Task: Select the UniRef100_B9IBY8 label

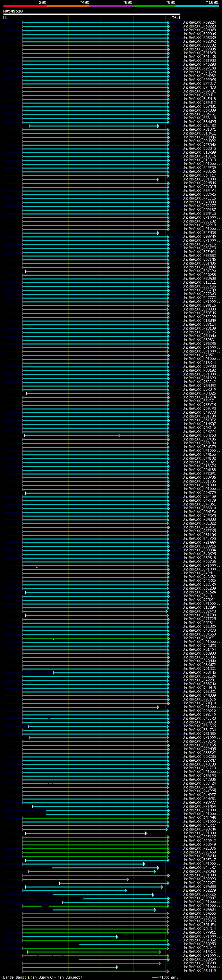Action: 199,53
